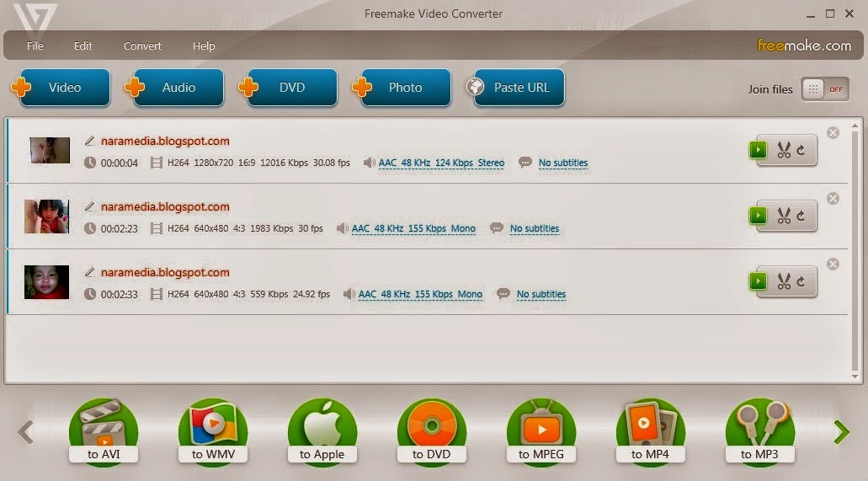Convert to AVI format

pos(104,431)
